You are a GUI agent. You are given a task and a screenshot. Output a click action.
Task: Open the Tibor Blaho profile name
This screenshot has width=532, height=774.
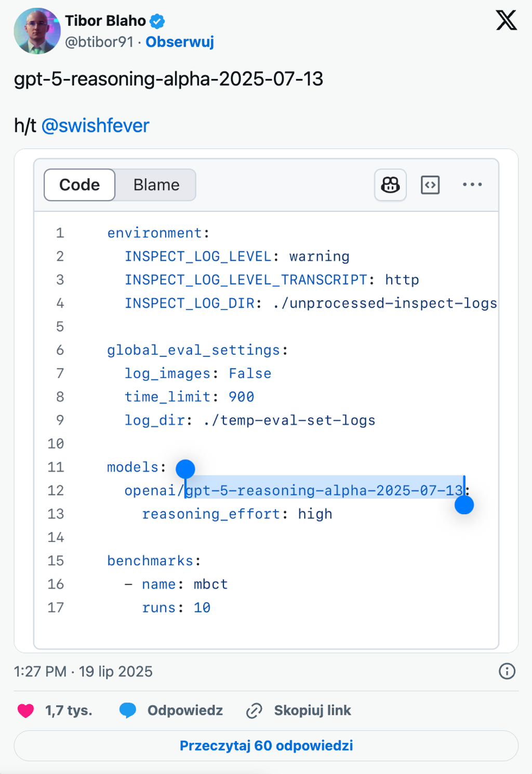[x=105, y=21]
